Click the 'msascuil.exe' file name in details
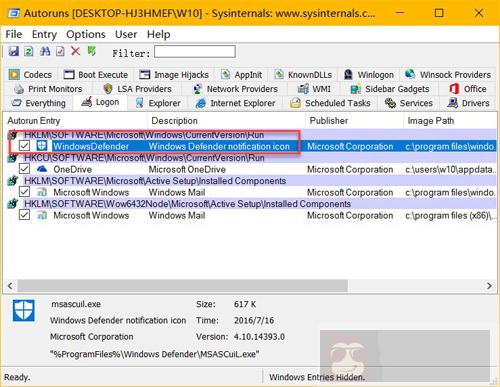The image size is (500, 387). (x=76, y=304)
